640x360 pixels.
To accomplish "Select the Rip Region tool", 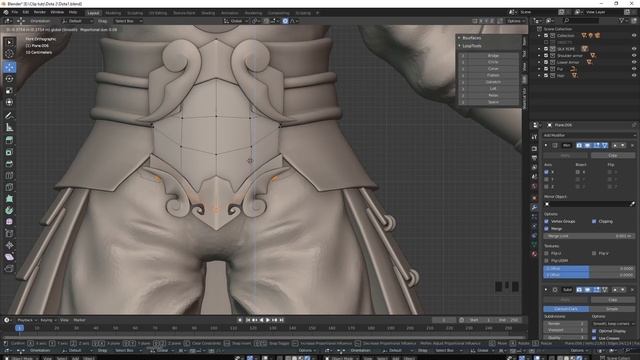I will click(x=9, y=268).
